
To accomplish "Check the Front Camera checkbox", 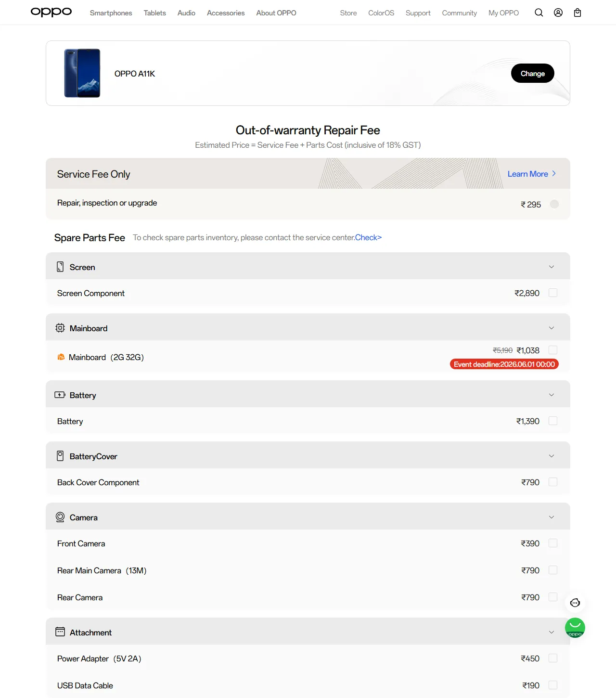I will (x=553, y=543).
